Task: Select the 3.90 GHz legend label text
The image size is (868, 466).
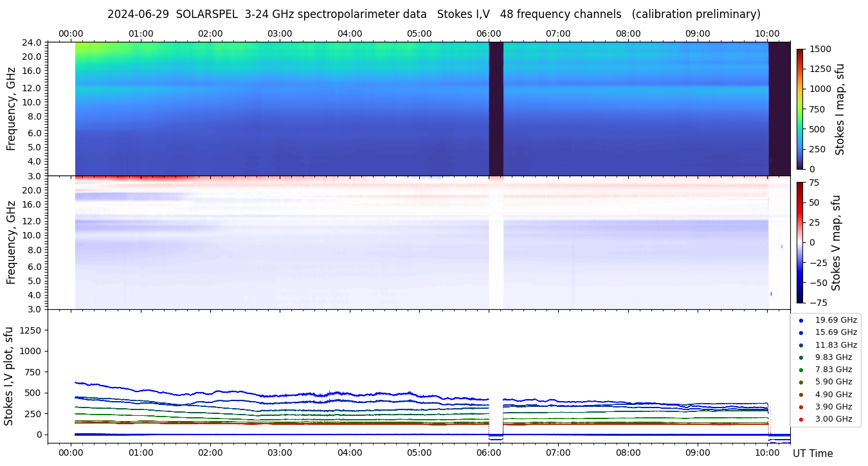Action: point(833,407)
